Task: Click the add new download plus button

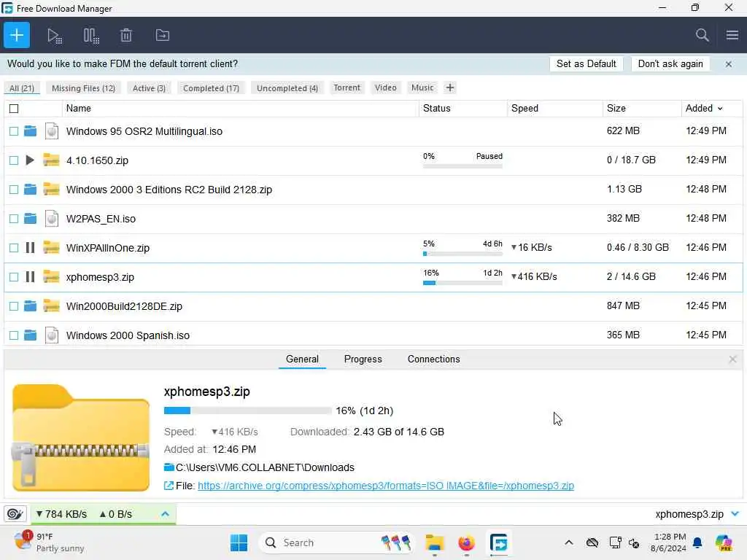Action: [x=17, y=35]
